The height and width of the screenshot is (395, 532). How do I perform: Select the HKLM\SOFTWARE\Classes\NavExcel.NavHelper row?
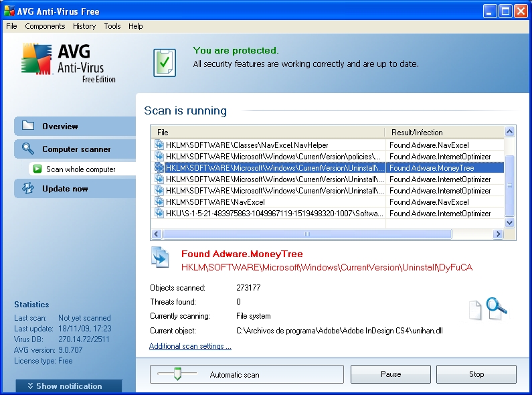[328, 145]
